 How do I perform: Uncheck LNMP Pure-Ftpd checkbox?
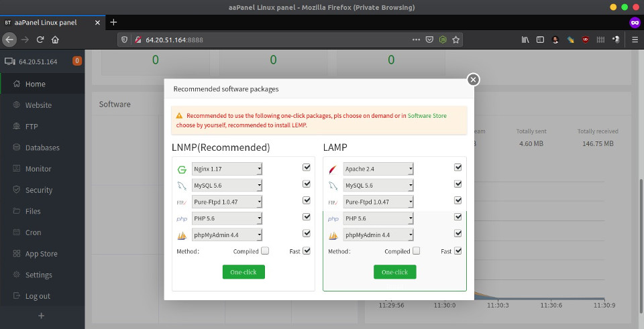tap(307, 200)
